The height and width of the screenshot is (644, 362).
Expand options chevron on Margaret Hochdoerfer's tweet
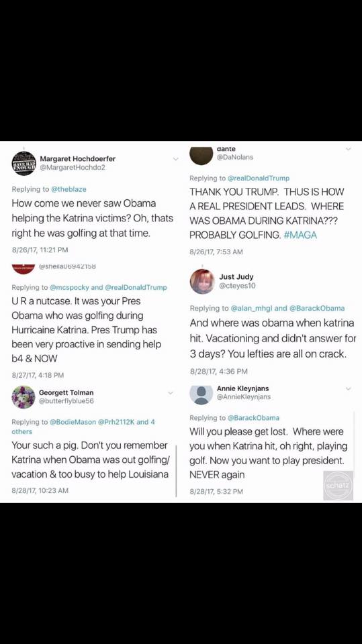(x=176, y=159)
